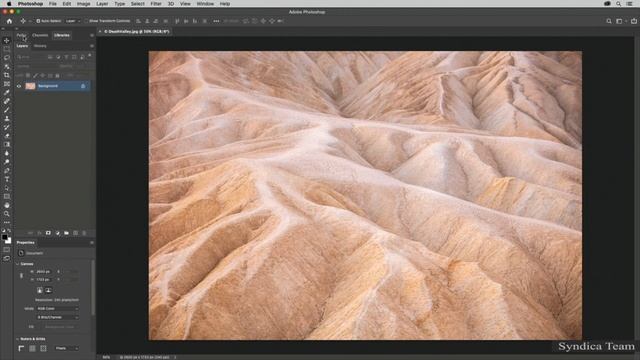
Task: Select the Pen tool
Action: point(7,170)
